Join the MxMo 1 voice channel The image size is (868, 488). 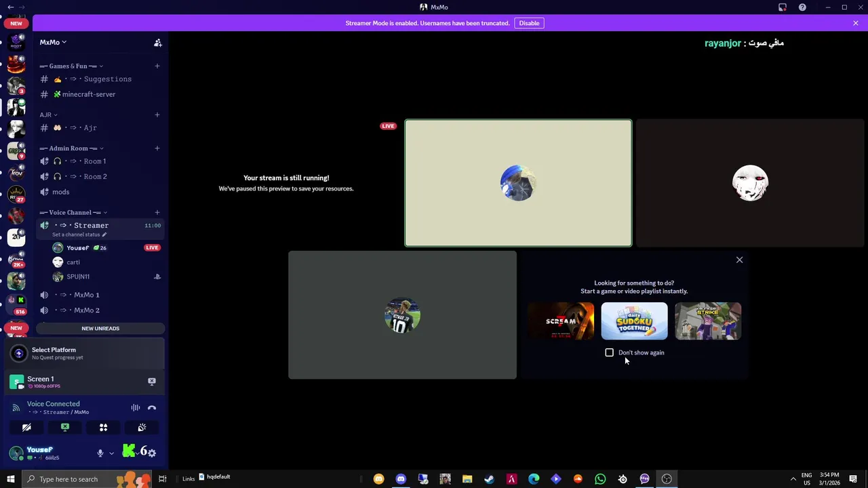coord(100,295)
